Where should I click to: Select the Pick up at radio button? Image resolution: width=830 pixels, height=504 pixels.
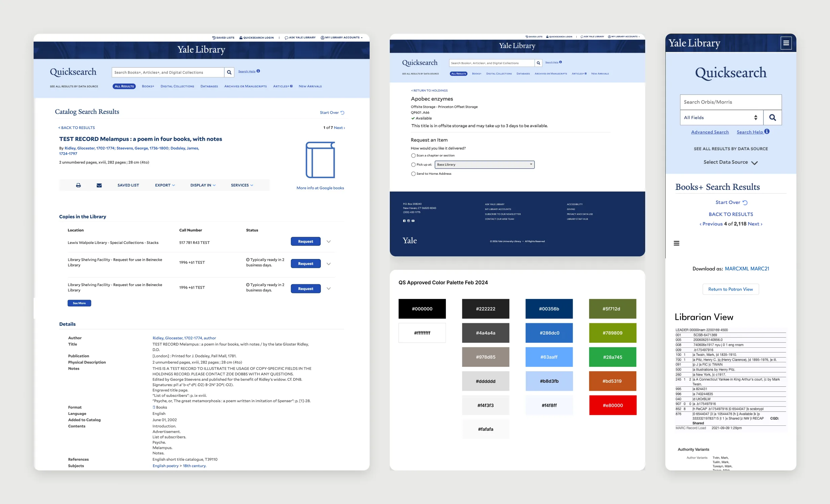pyautogui.click(x=413, y=165)
